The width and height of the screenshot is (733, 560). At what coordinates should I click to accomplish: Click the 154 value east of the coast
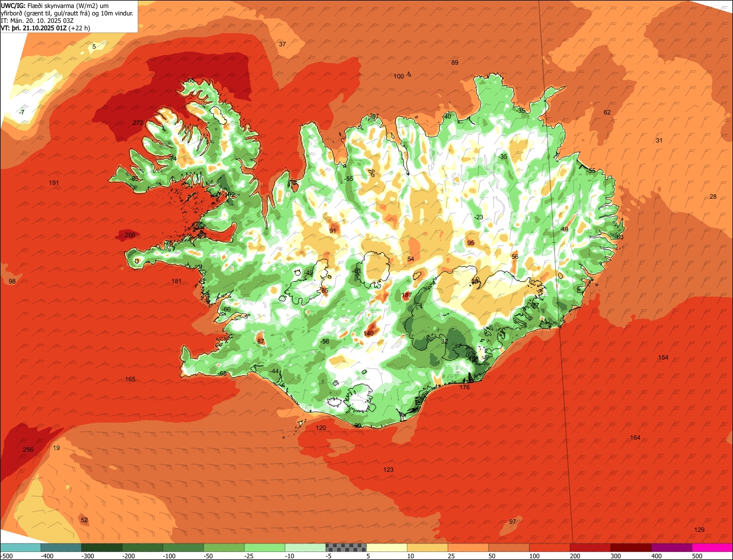click(x=663, y=357)
